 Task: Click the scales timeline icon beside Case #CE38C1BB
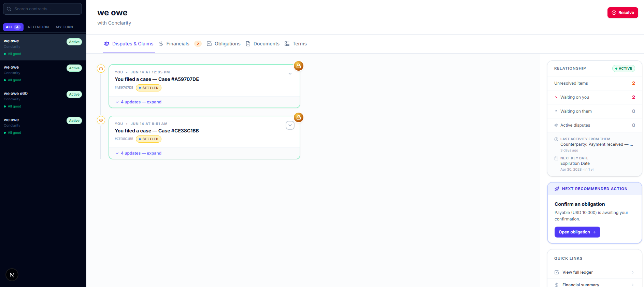click(101, 120)
